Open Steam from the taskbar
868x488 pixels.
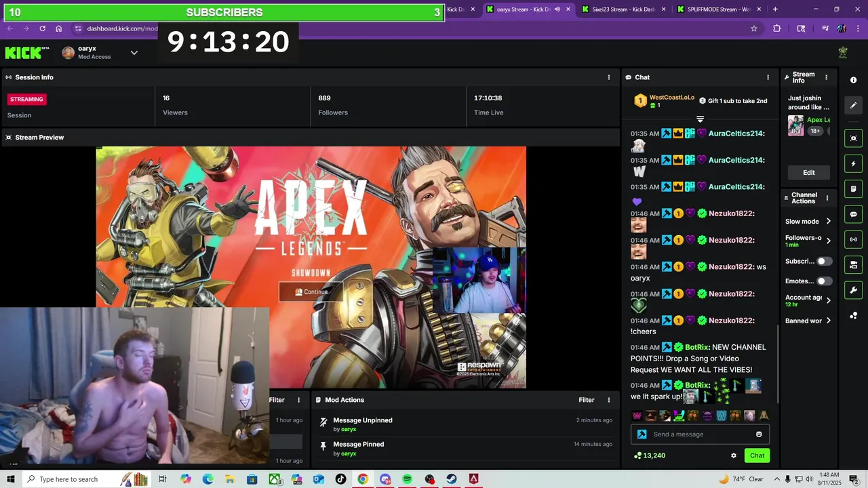pyautogui.click(x=451, y=479)
